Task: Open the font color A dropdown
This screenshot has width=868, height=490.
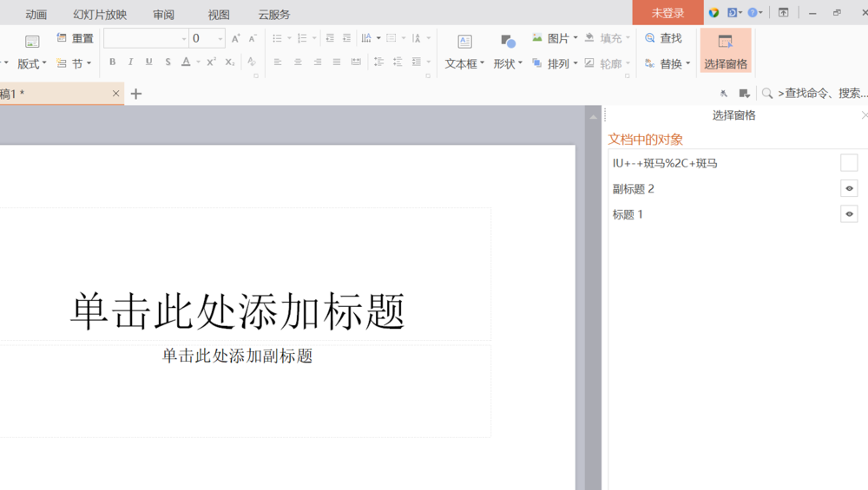Action: pyautogui.click(x=198, y=62)
